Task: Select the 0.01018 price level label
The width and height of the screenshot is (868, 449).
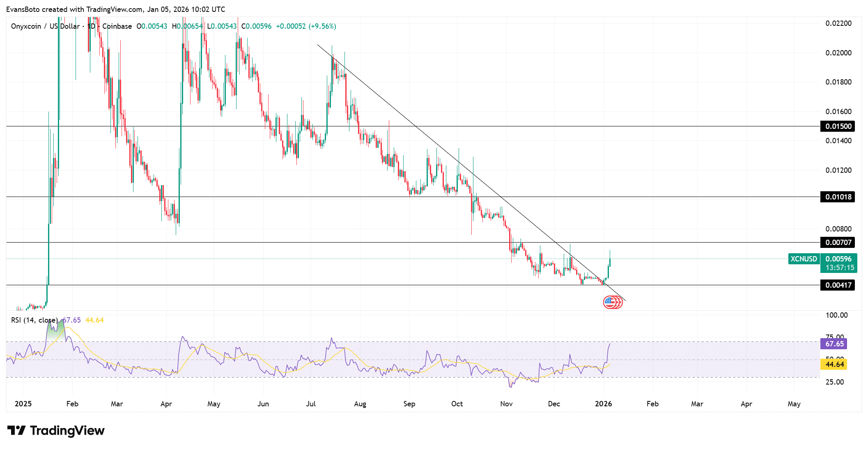Action: [x=838, y=197]
